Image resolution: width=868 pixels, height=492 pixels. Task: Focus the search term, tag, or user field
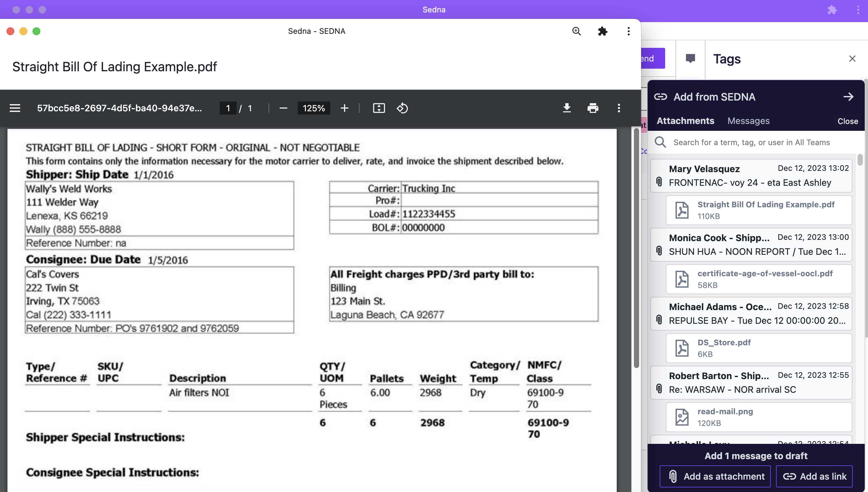[x=752, y=142]
